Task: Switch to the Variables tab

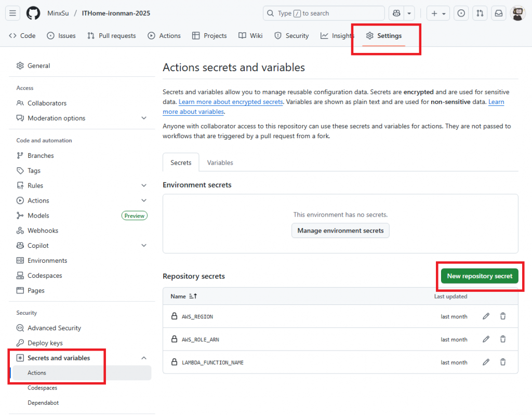Action: click(x=220, y=163)
